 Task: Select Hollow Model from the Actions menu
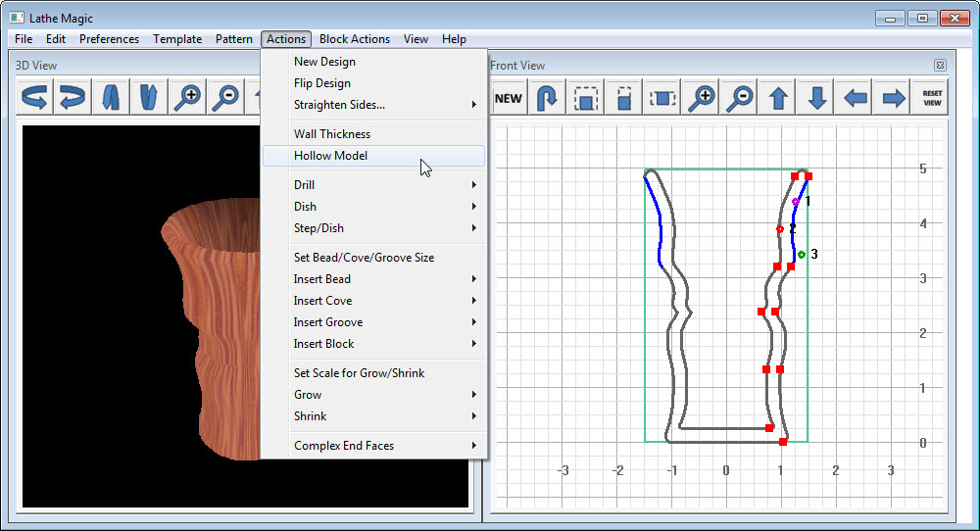[331, 156]
